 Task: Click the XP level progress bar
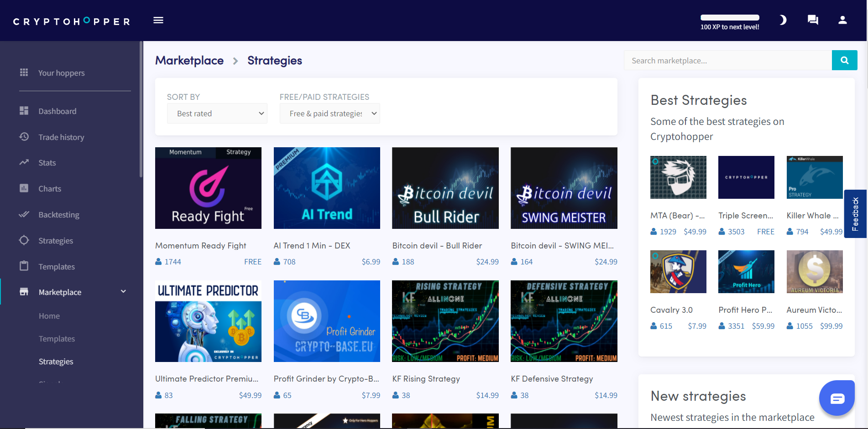coord(730,18)
